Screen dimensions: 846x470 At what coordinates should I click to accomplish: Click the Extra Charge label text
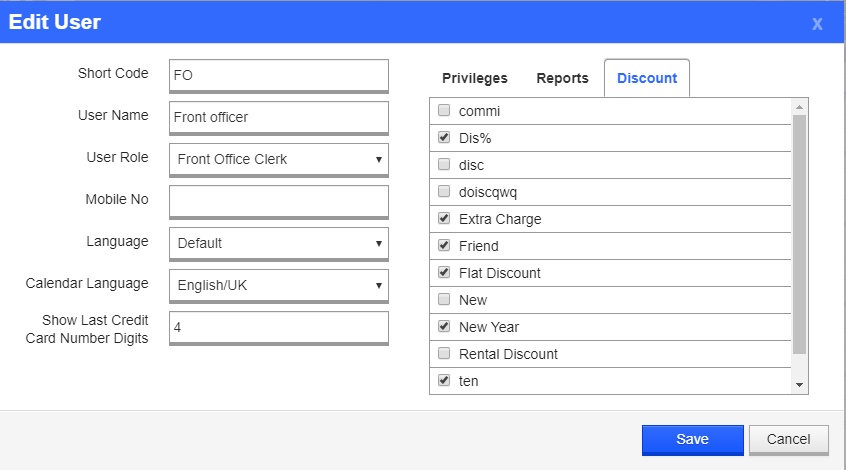(500, 219)
